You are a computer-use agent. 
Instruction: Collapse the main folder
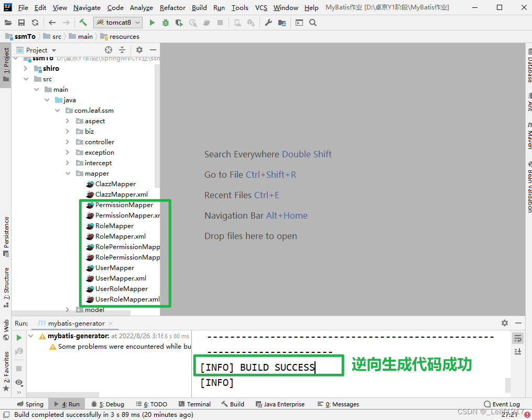pos(36,89)
